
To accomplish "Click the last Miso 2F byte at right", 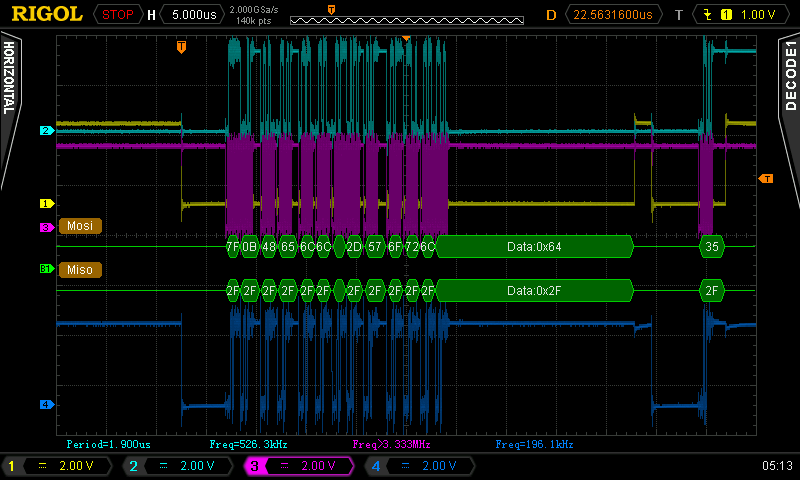I will (712, 291).
